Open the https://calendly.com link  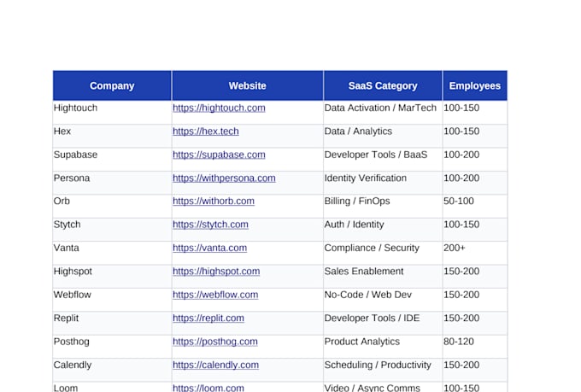[215, 365]
